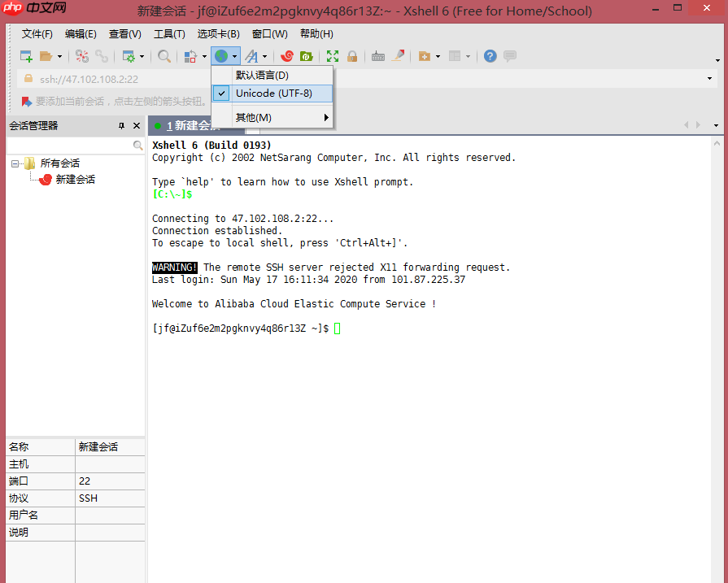The height and width of the screenshot is (583, 728).
Task: Open the 查看(V) menu
Action: tap(125, 34)
